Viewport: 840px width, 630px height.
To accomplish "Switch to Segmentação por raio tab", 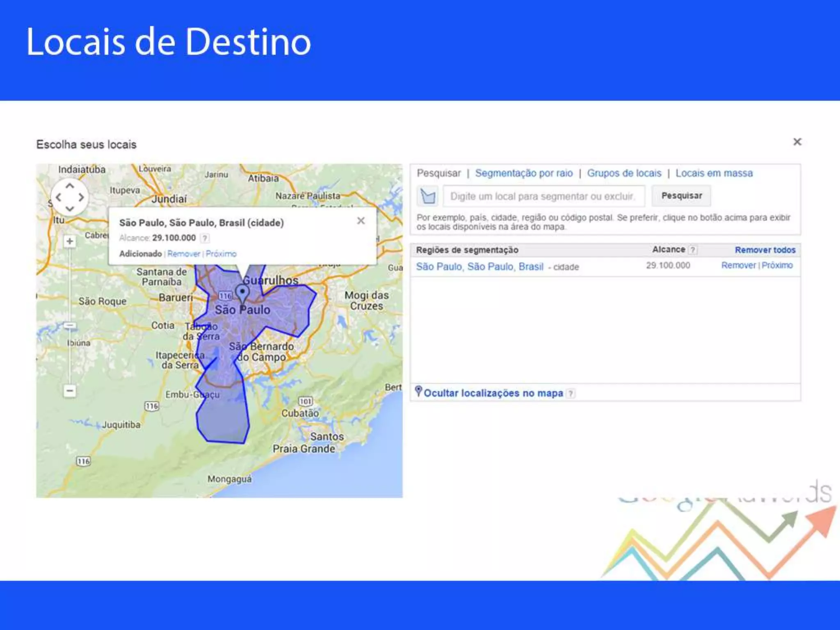I will click(524, 173).
